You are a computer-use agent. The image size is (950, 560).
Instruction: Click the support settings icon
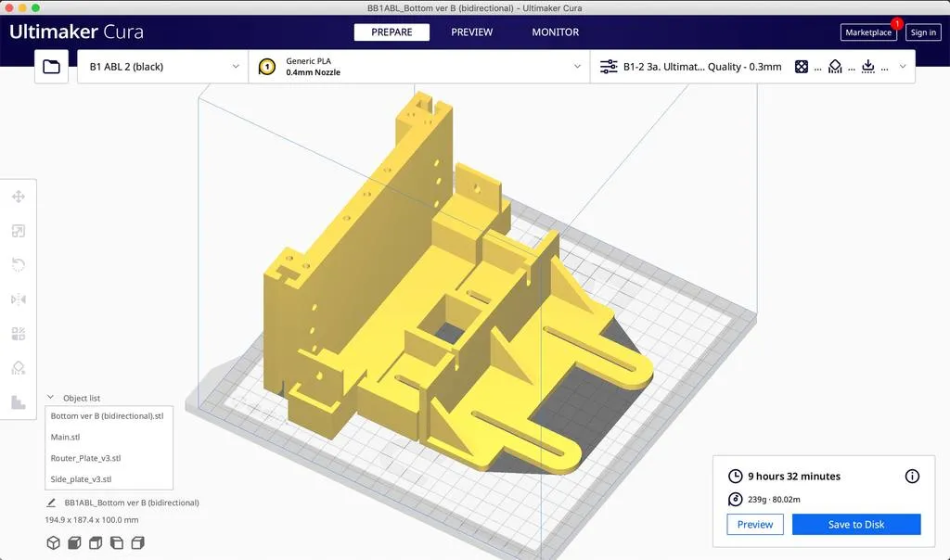click(835, 67)
